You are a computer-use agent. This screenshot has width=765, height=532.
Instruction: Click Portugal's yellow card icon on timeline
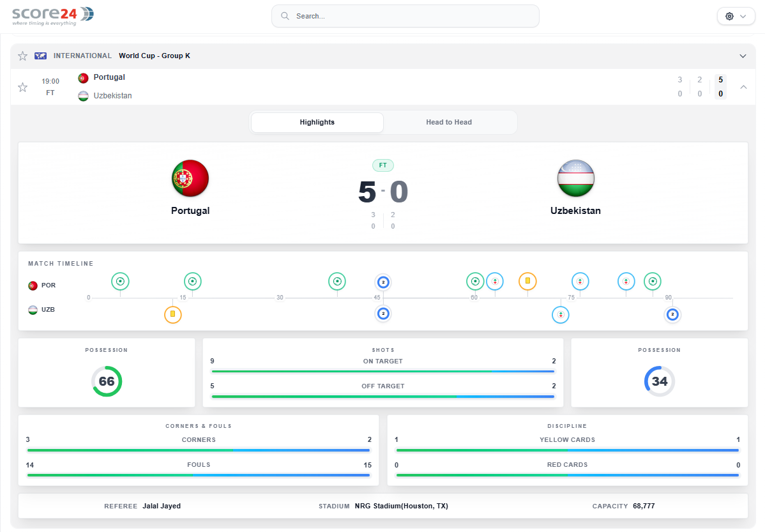coord(527,281)
